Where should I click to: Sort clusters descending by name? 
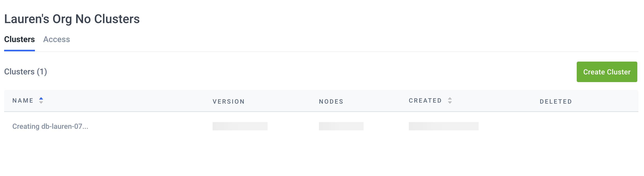coord(41,103)
